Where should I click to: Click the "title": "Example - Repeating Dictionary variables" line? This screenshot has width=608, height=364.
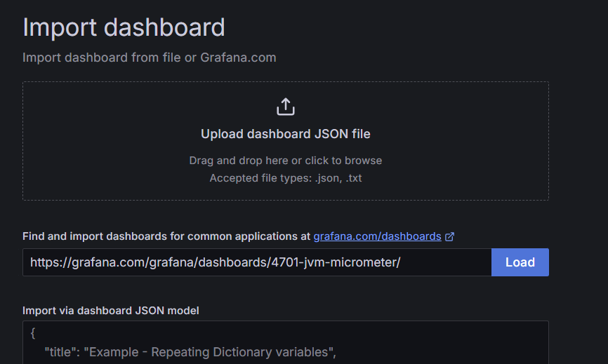(190, 352)
